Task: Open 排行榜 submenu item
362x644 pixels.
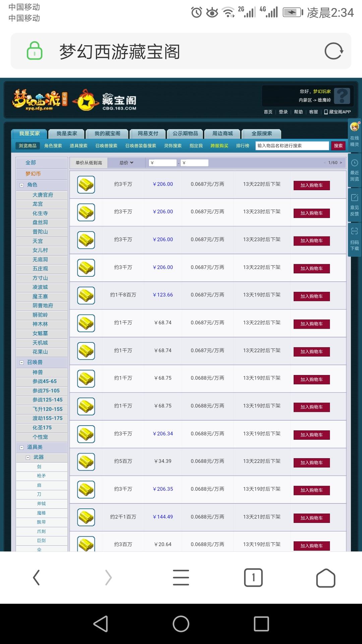Action: tap(242, 146)
